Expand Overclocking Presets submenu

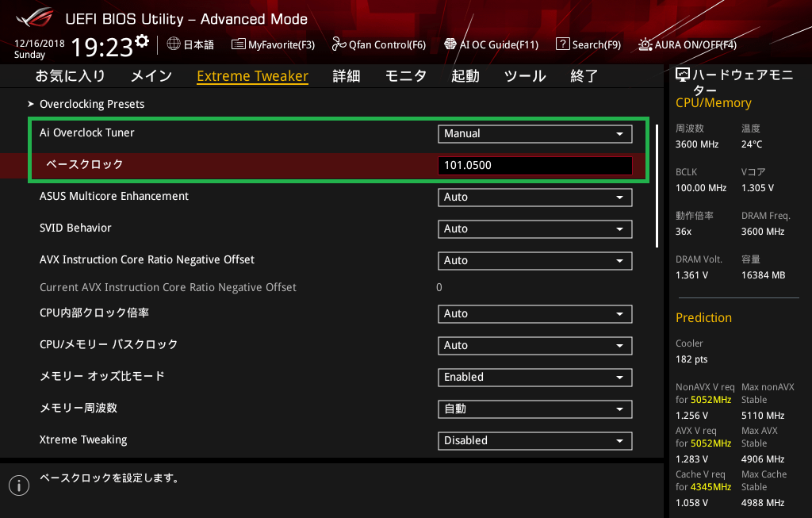tap(92, 104)
